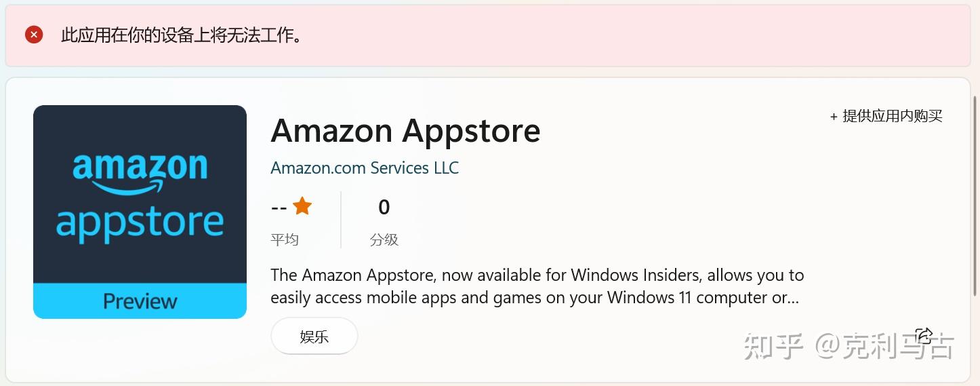The image size is (980, 386).
Task: Click the Preview band on app logo
Action: point(140,301)
